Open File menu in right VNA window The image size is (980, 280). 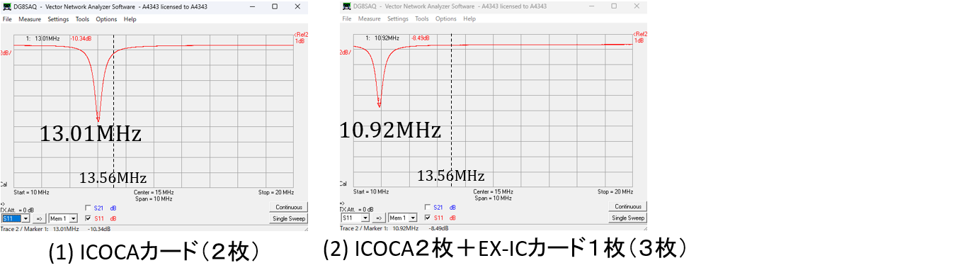tap(347, 18)
